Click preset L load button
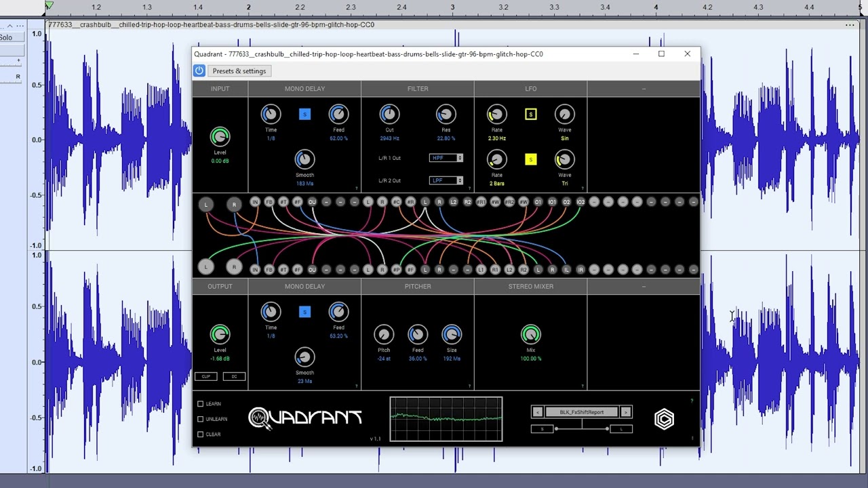This screenshot has width=868, height=488. click(x=620, y=429)
